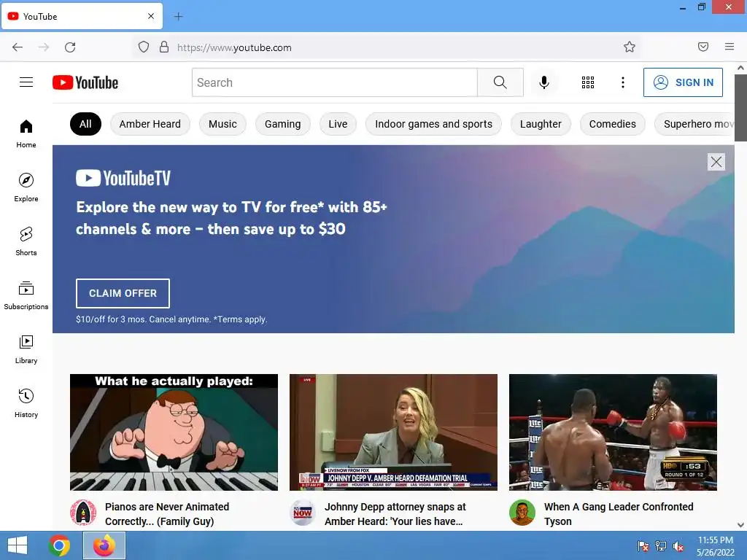Open the muted volume tray icon
The width and height of the screenshot is (747, 560).
tap(678, 545)
